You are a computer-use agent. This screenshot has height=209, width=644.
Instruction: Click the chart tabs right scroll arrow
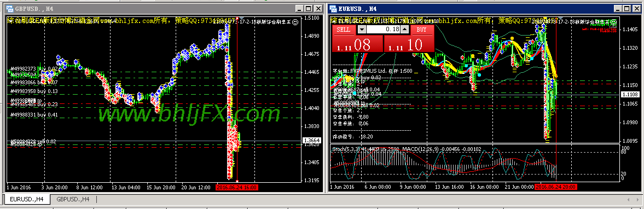638,200
